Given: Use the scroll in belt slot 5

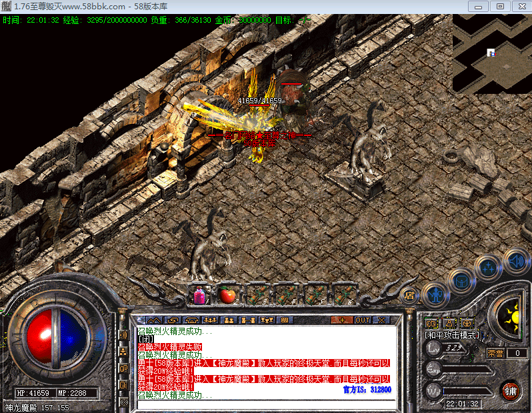Looking at the screenshot, I should click(x=315, y=295).
